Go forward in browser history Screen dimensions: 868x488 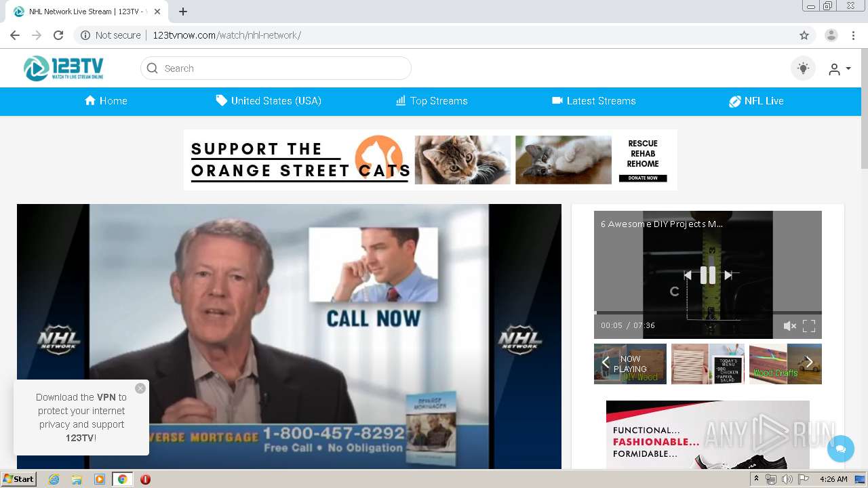[37, 35]
